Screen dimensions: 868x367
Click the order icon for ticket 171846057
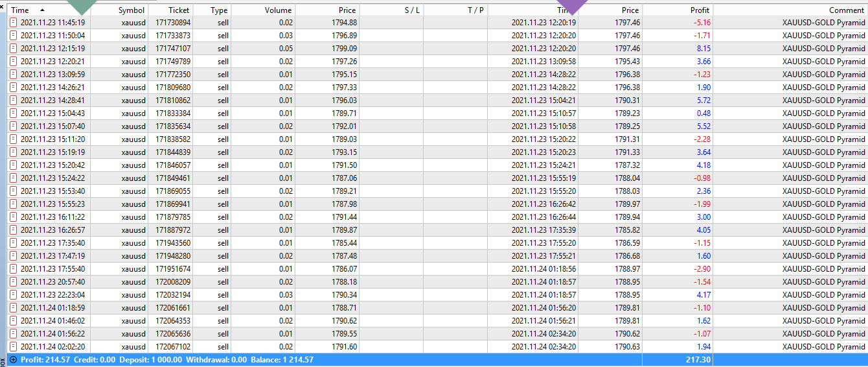tap(13, 165)
